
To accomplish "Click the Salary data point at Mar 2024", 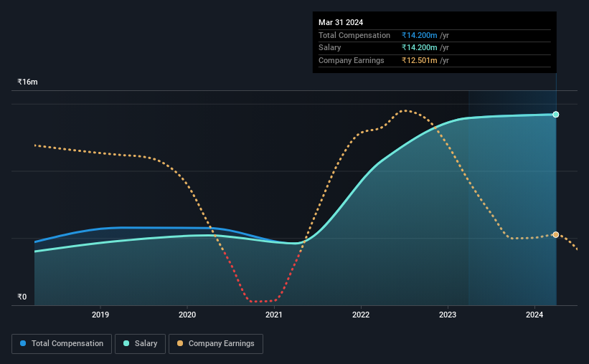I will point(555,115).
